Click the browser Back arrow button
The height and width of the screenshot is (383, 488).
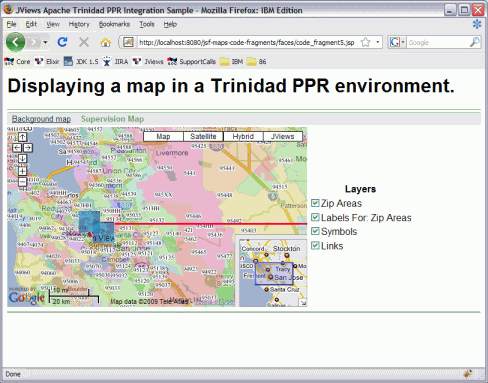point(15,42)
